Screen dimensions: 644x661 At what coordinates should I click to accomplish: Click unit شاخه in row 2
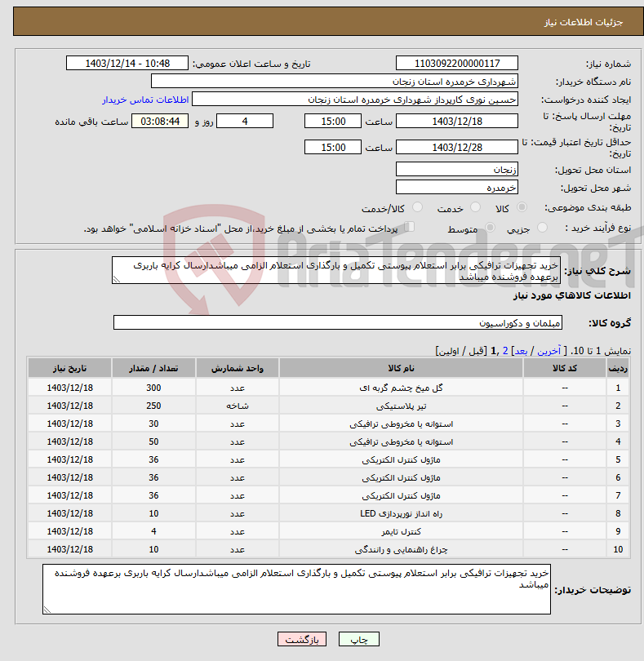click(237, 406)
